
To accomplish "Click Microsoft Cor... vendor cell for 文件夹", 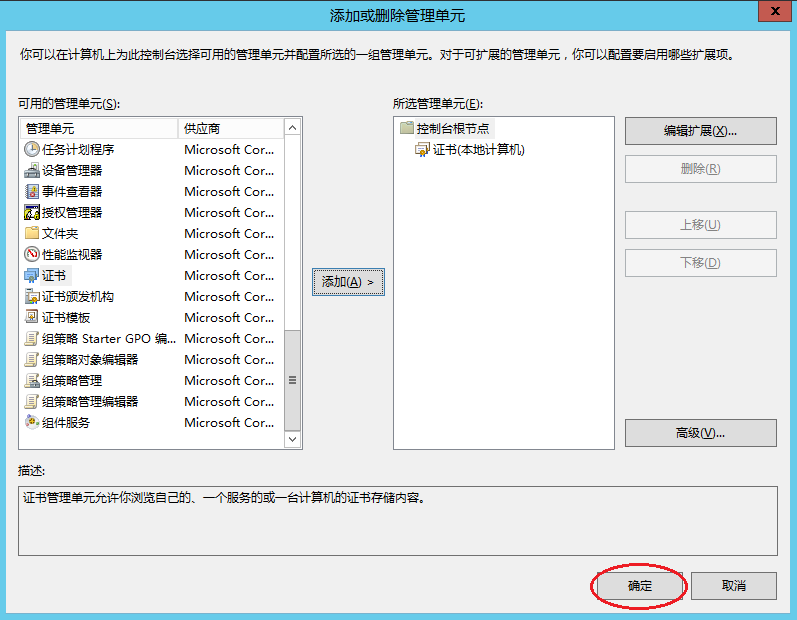I will [x=229, y=233].
